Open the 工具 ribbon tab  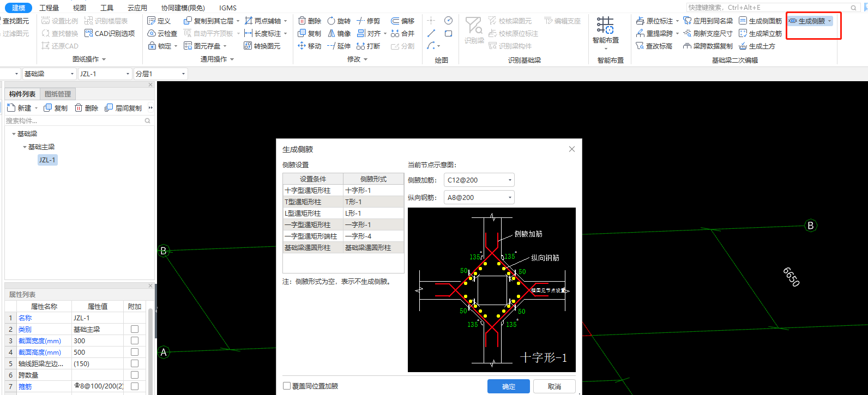click(x=107, y=8)
